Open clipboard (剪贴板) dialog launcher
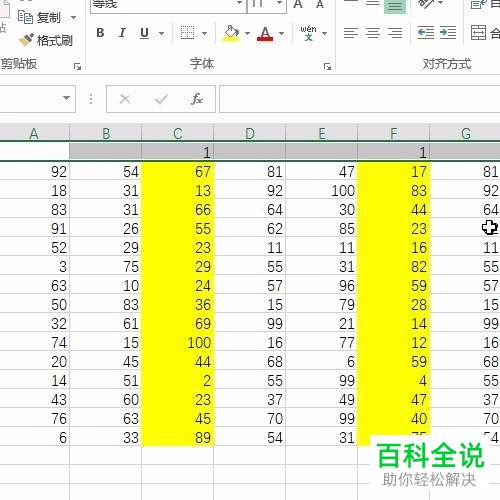 tap(77, 67)
